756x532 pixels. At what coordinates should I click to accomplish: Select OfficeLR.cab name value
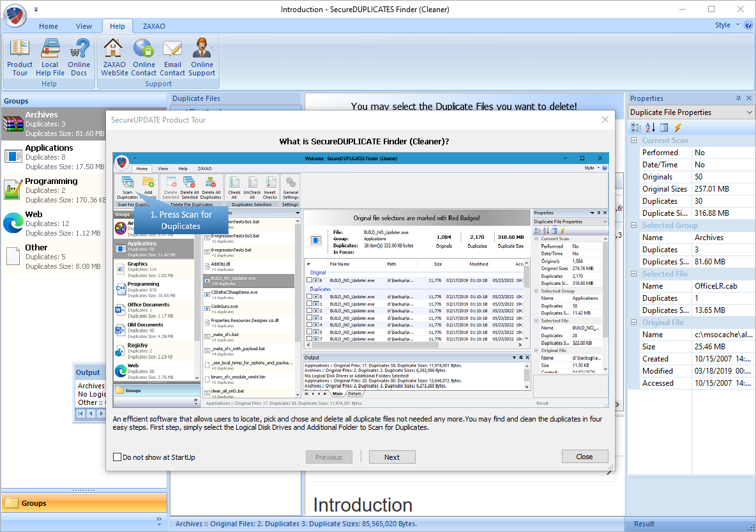point(716,286)
